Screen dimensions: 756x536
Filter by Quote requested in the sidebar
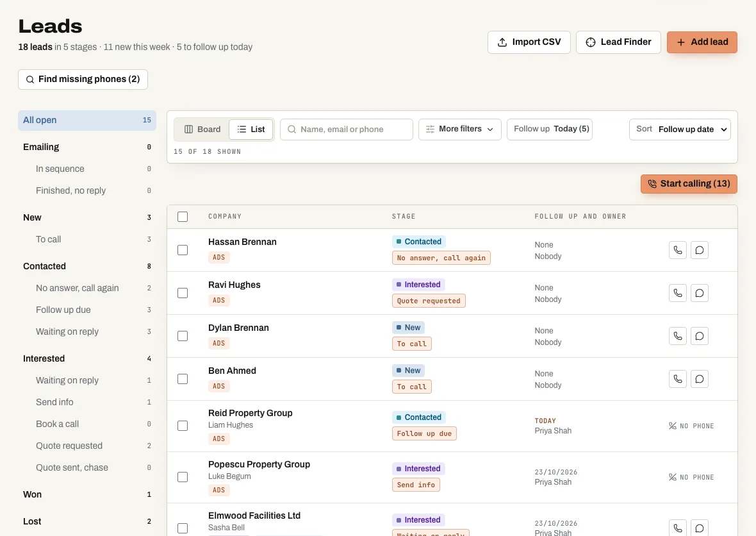click(86, 446)
